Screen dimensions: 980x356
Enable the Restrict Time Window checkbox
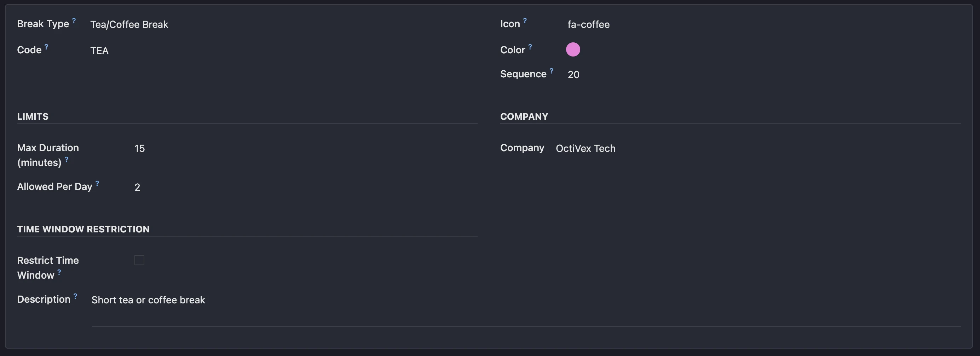[139, 260]
